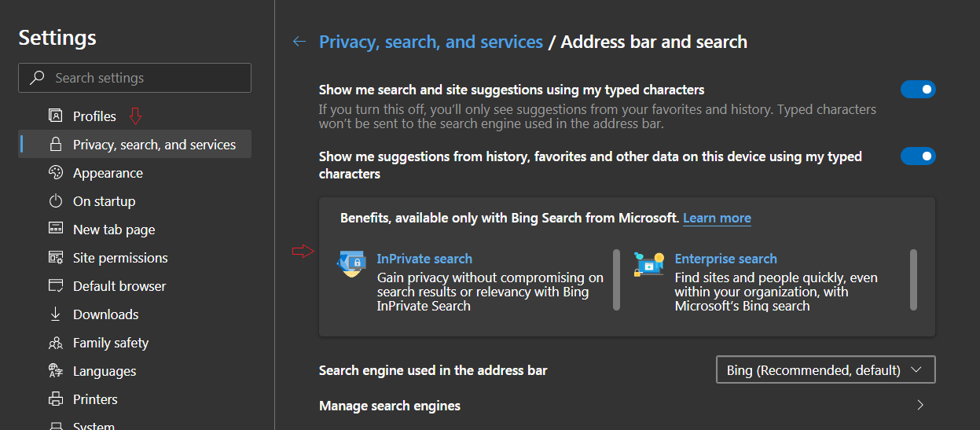Open Profiles settings section
This screenshot has height=430, width=980.
[x=135, y=116]
